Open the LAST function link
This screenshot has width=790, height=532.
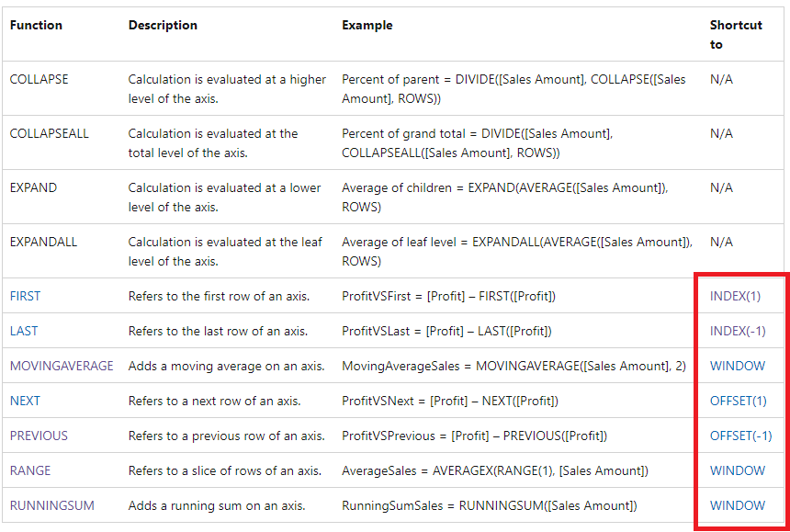tap(24, 331)
